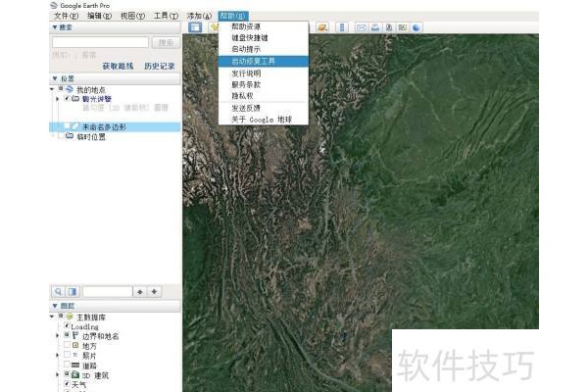588x392 pixels.
Task: Expand the 3D 建筑 layer arrow
Action: coord(58,374)
